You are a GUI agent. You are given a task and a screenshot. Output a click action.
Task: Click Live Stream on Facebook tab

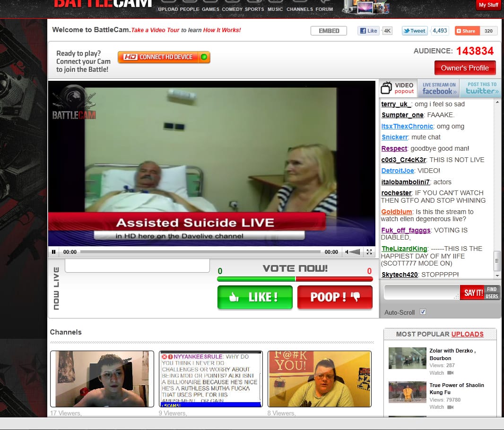[439, 88]
